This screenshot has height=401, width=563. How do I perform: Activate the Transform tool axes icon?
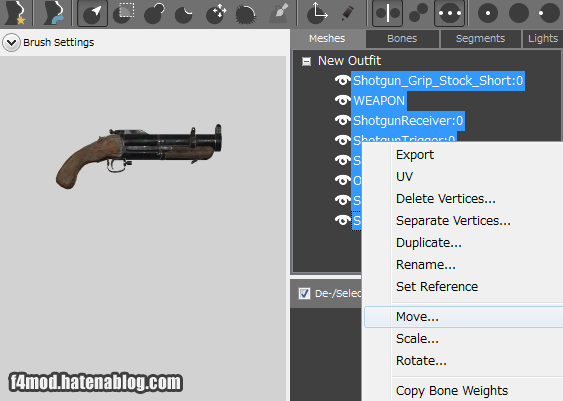317,13
